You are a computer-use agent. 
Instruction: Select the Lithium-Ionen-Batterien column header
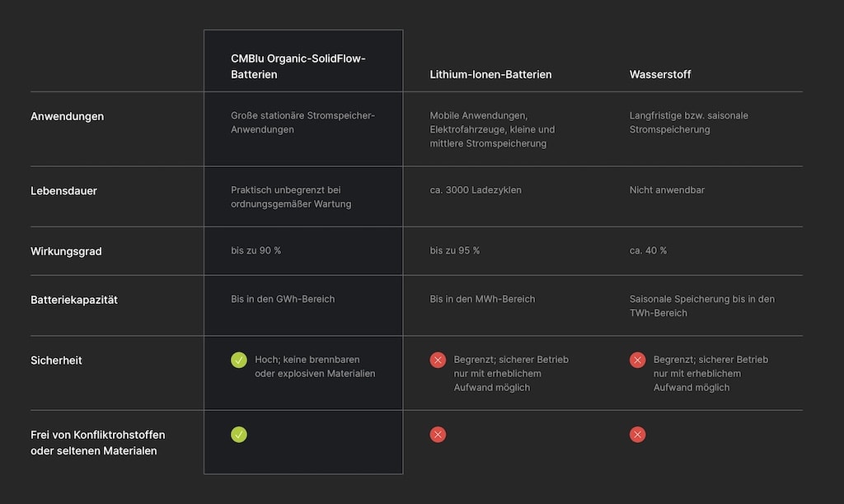[490, 74]
